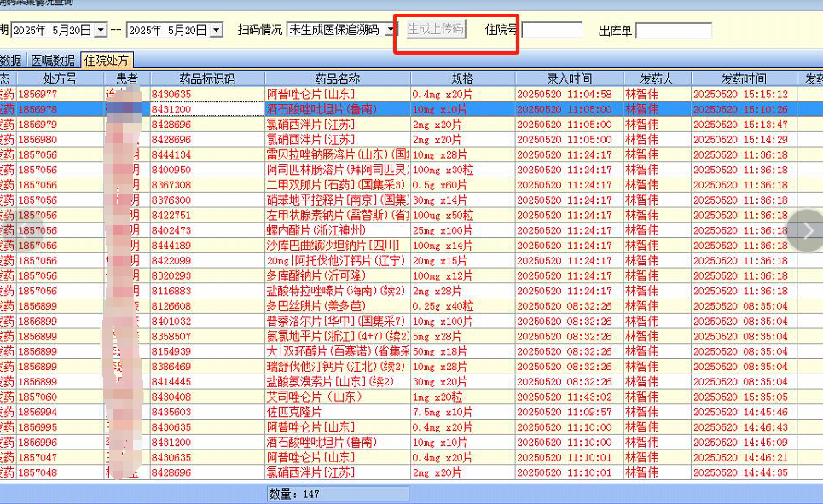Viewport: 823px width, 504px height.
Task: Click the 生成上传码 button
Action: 436,29
